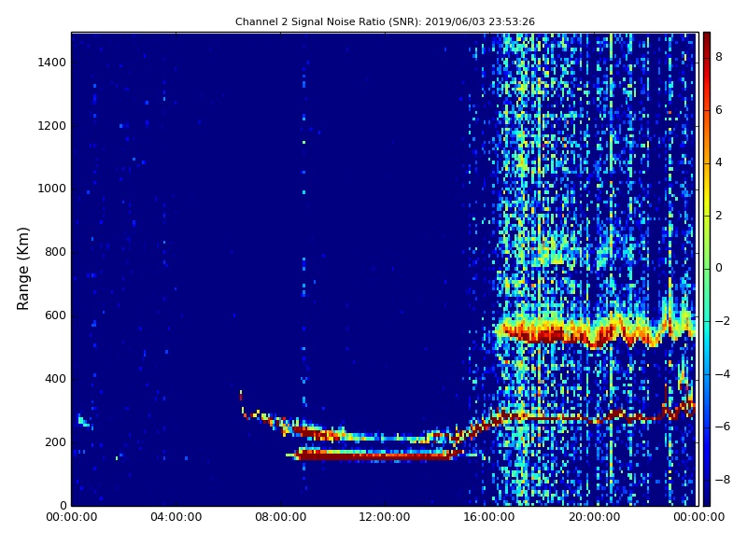Click the colorbar label 6
The image size is (747, 560).
pyautogui.click(x=719, y=110)
